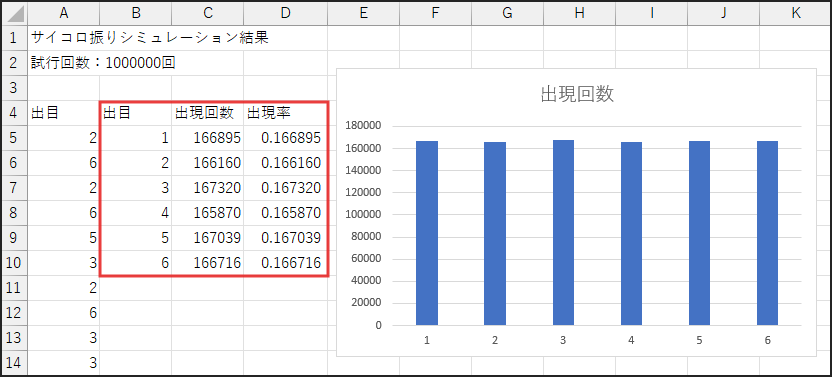
Task: Select row 9 header
Action: click(14, 237)
